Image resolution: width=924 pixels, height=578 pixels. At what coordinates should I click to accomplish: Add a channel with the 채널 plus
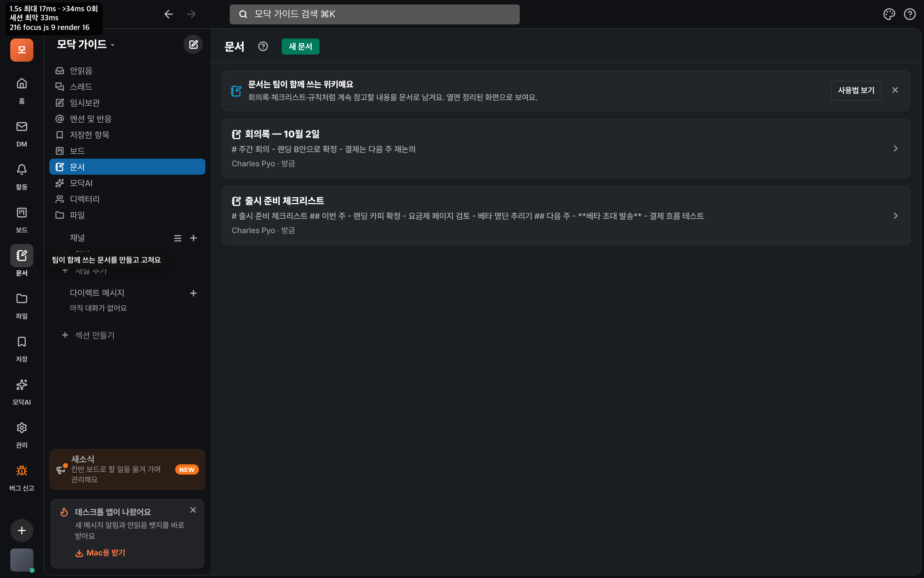[x=193, y=238]
